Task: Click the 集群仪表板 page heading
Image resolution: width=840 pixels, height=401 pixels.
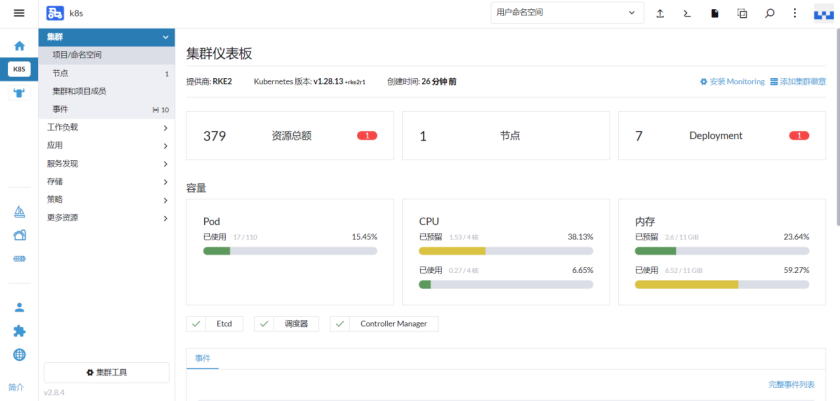Action: pos(219,54)
